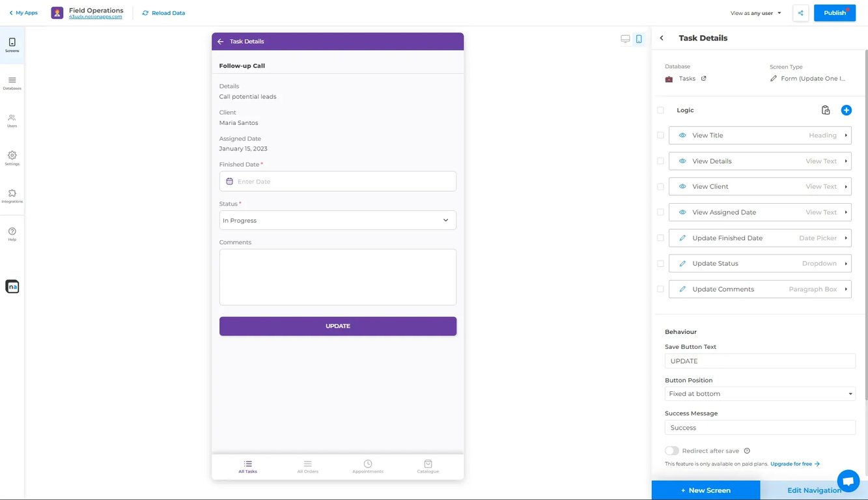Image resolution: width=868 pixels, height=500 pixels.
Task: Click back arrow in preview Task Details header
Action: pos(220,42)
